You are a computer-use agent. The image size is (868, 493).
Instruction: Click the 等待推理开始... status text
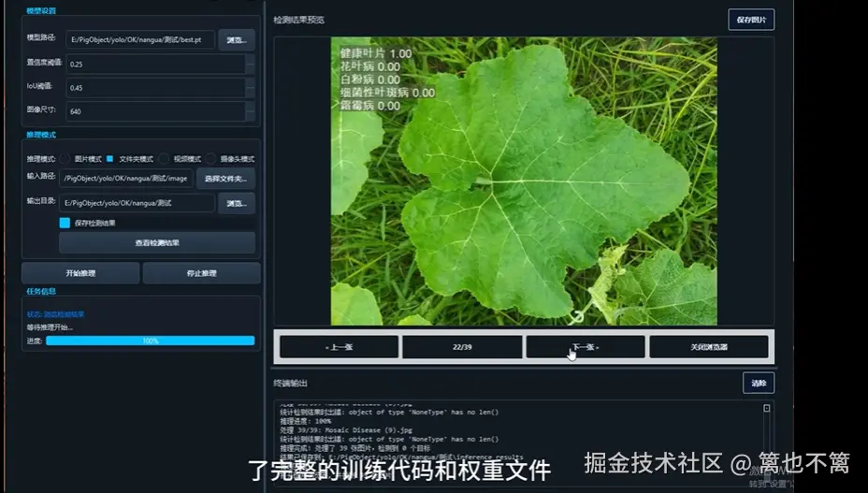point(50,327)
